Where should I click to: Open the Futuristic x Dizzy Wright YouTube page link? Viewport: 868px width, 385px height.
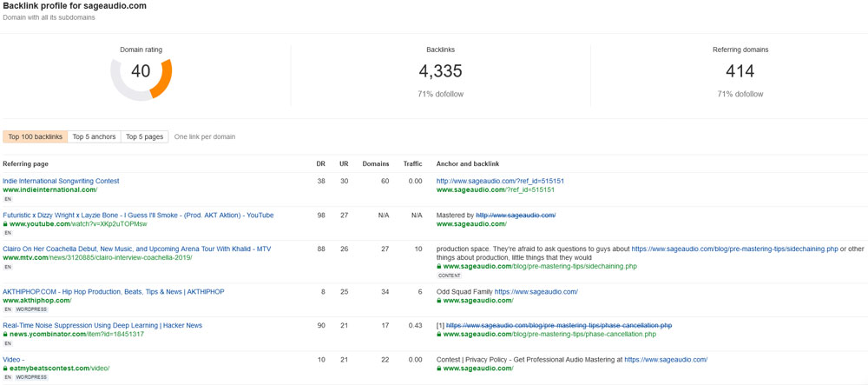tap(138, 215)
